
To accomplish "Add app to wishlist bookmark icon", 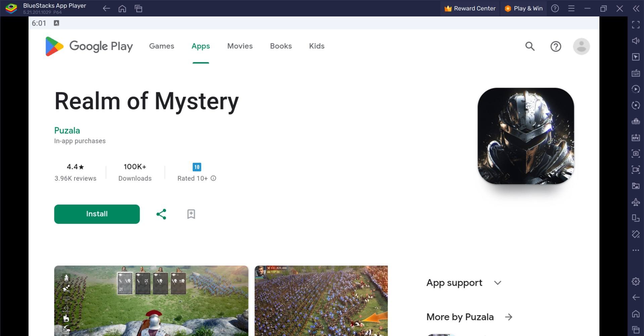I will 191,214.
